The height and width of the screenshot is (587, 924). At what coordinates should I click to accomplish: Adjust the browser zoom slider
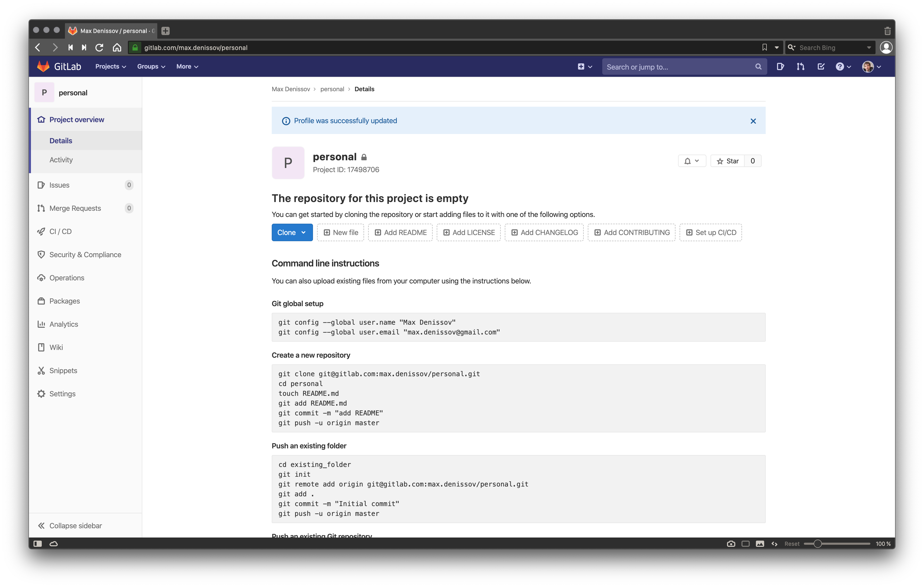(x=837, y=544)
